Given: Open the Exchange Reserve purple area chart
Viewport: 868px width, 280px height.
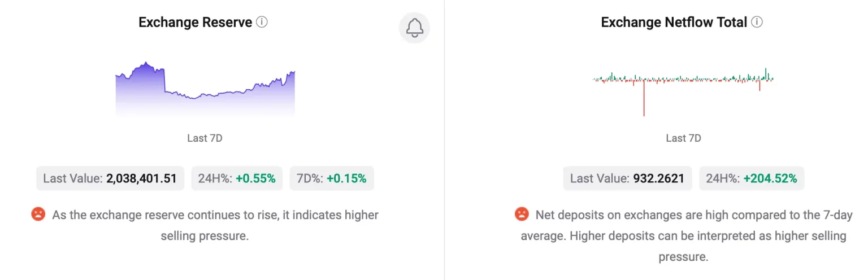Looking at the screenshot, I should [205, 90].
